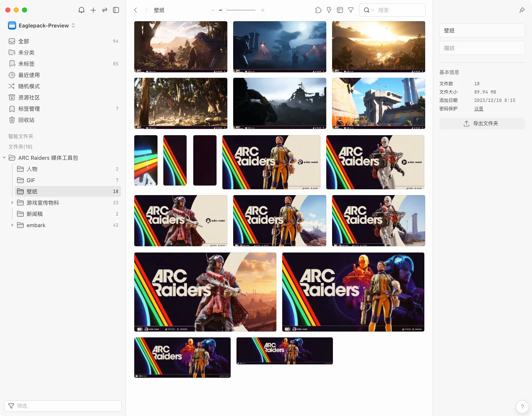This screenshot has width=532, height=416.
Task: Click the 回收站 trash can icon
Action: coord(12,120)
